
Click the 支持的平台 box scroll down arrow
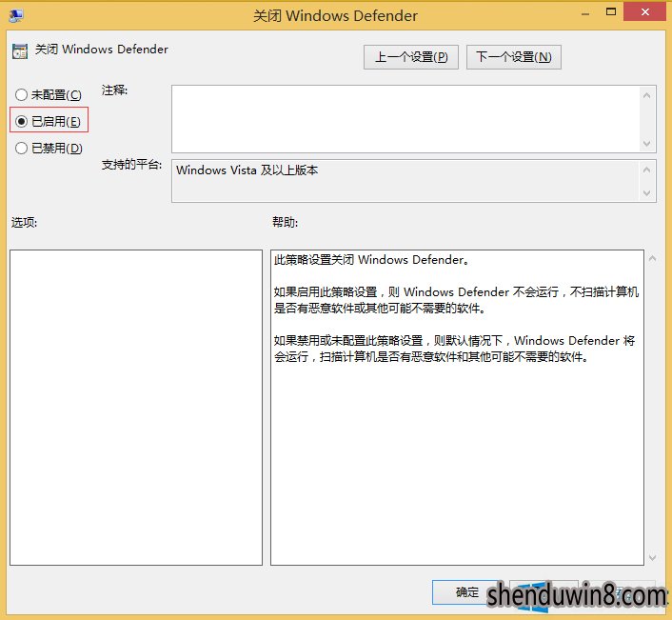pos(646,193)
